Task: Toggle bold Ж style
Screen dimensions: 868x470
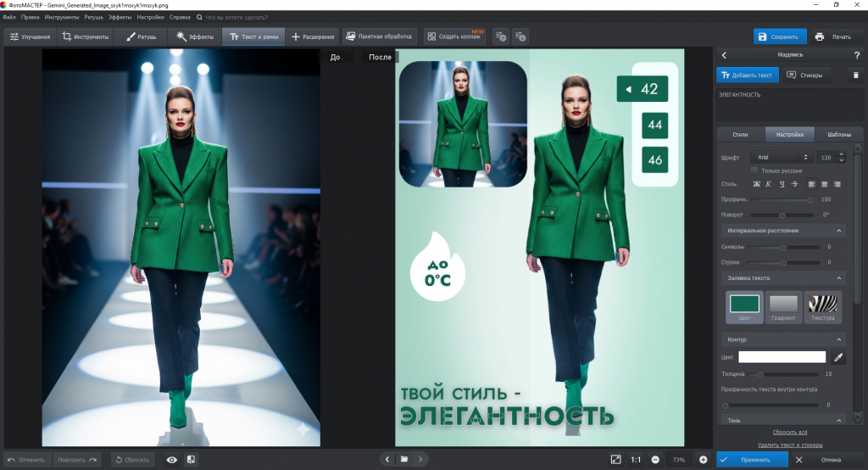Action: click(x=756, y=184)
